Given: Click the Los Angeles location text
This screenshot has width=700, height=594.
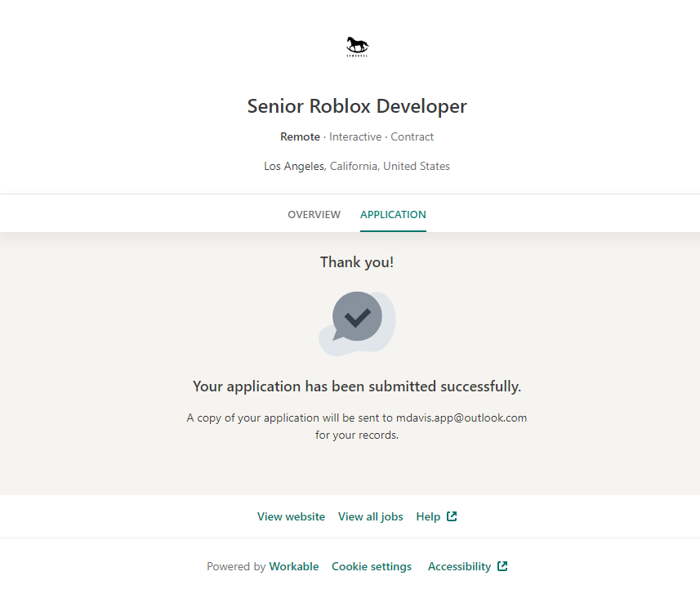Looking at the screenshot, I should point(295,166).
